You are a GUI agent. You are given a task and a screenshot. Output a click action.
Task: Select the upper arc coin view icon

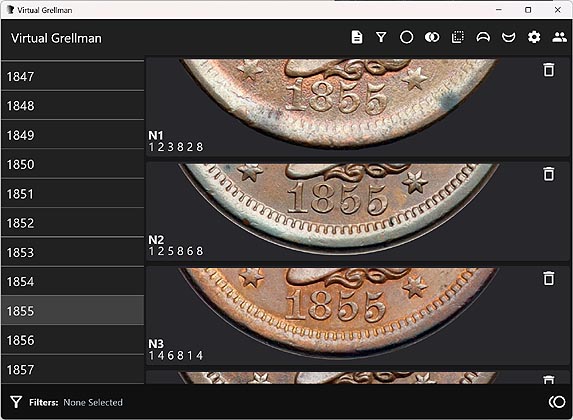point(483,37)
